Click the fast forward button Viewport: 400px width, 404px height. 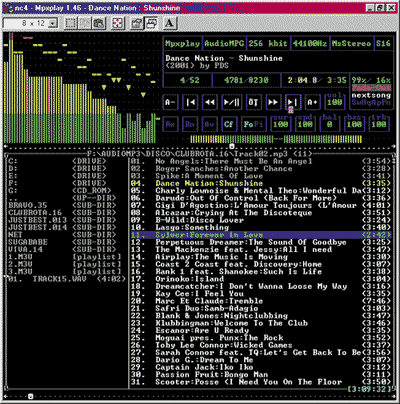tap(273, 102)
